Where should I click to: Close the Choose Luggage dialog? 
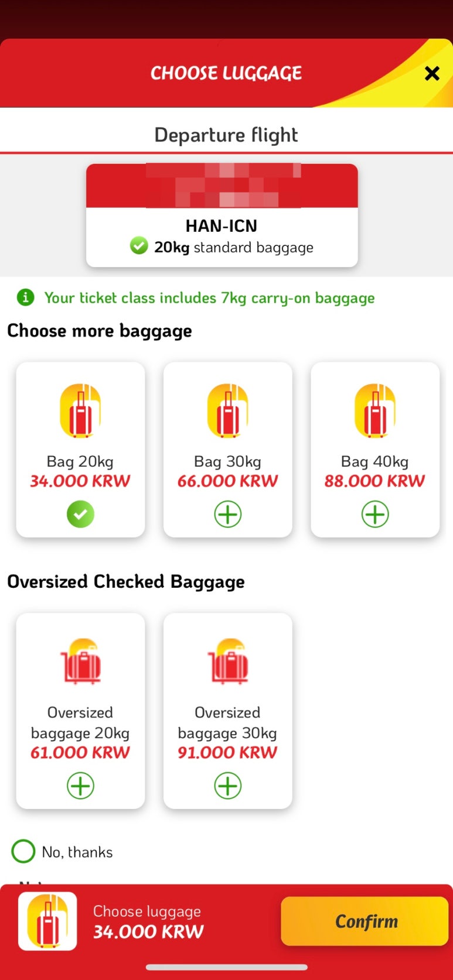(432, 73)
